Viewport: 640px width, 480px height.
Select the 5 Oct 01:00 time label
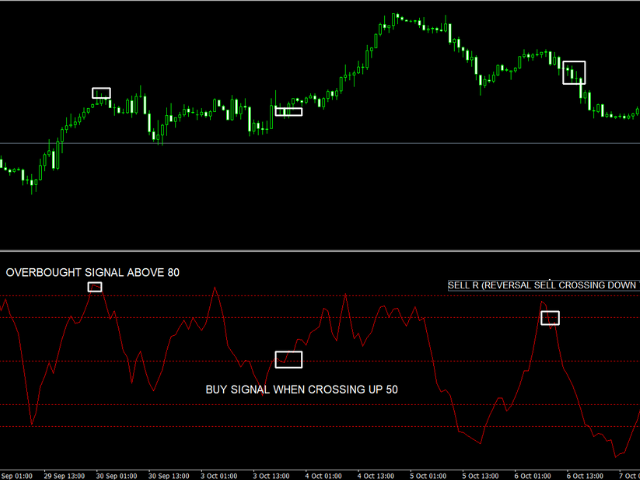(431, 475)
